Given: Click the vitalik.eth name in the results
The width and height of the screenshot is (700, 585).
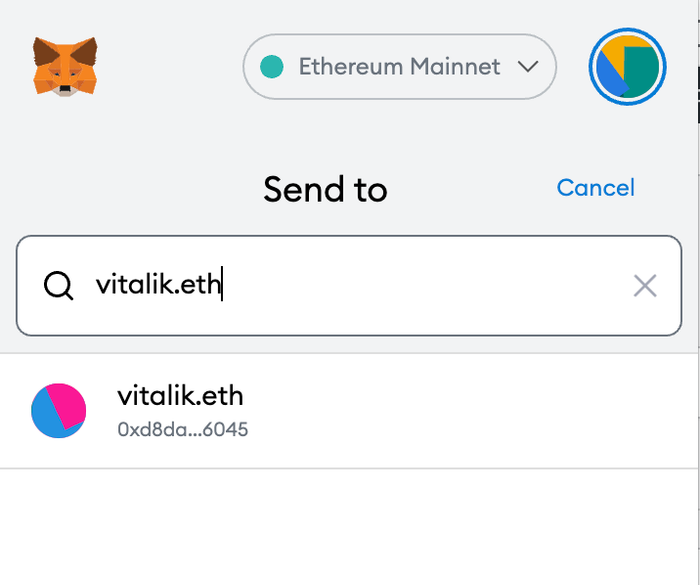Looking at the screenshot, I should (x=180, y=396).
